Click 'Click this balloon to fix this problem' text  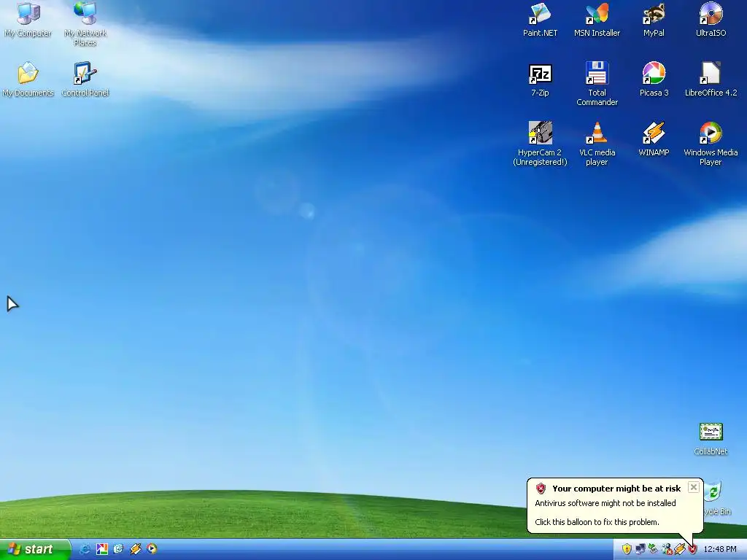point(597,522)
